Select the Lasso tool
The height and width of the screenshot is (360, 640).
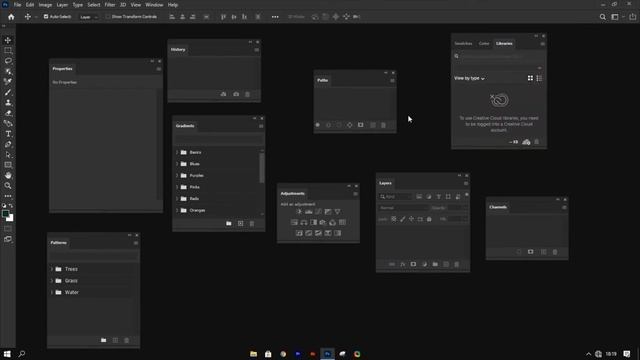[x=8, y=61]
